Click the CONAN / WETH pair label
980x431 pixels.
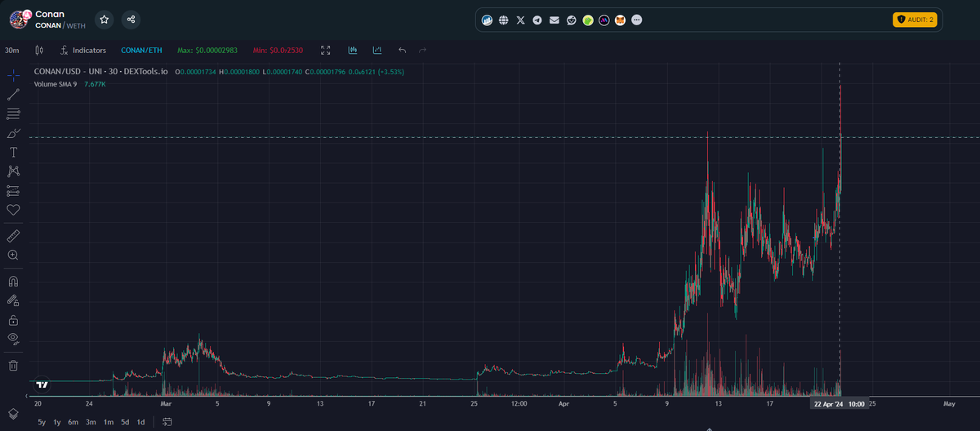click(60, 25)
